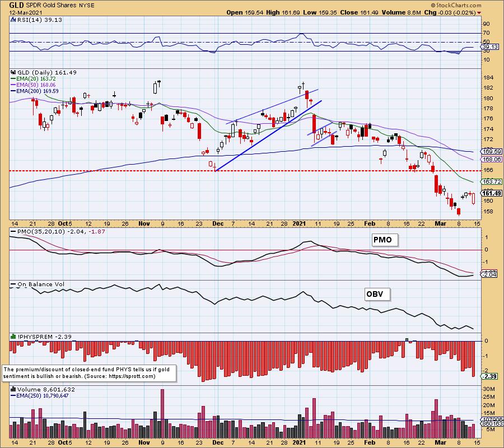Click the On Balance Vol legend line
Viewport: 504px width, 448px height.
(13, 284)
